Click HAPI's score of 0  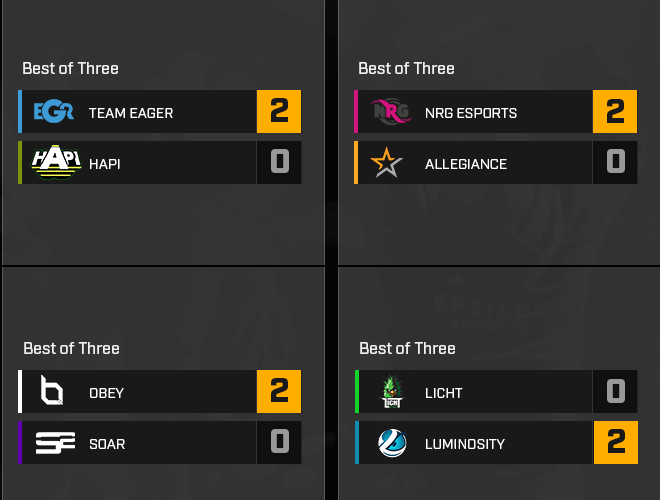[279, 162]
